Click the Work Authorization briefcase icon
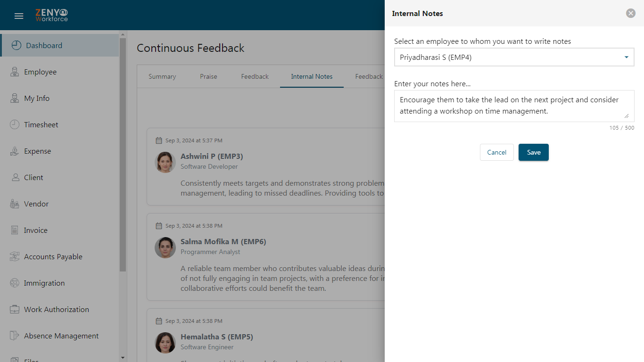This screenshot has width=644, height=362. click(15, 309)
